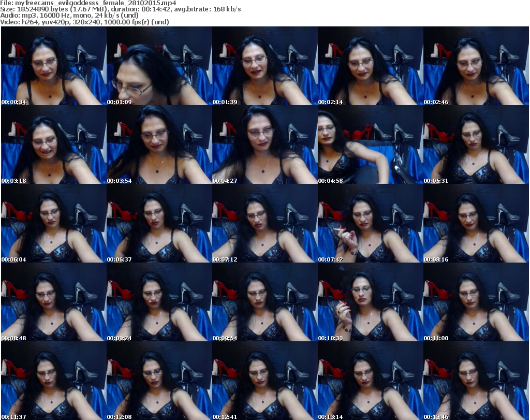Click the frame stamped 00:04:27
The height and width of the screenshot is (420, 530).
coord(264,144)
